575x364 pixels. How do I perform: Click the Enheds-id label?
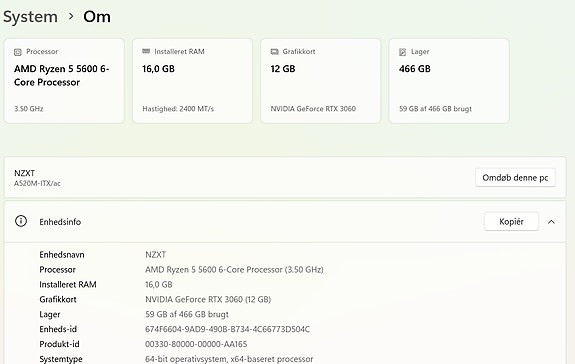[x=58, y=329]
